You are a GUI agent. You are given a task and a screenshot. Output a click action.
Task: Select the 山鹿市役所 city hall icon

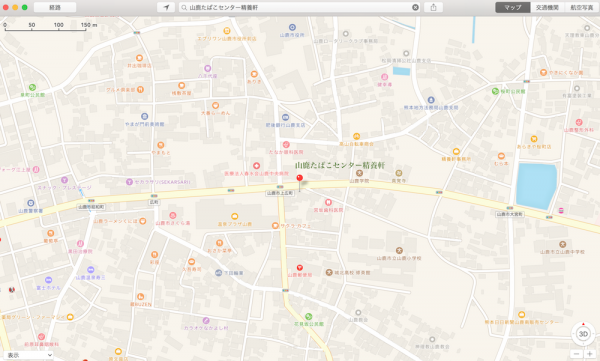point(292,27)
